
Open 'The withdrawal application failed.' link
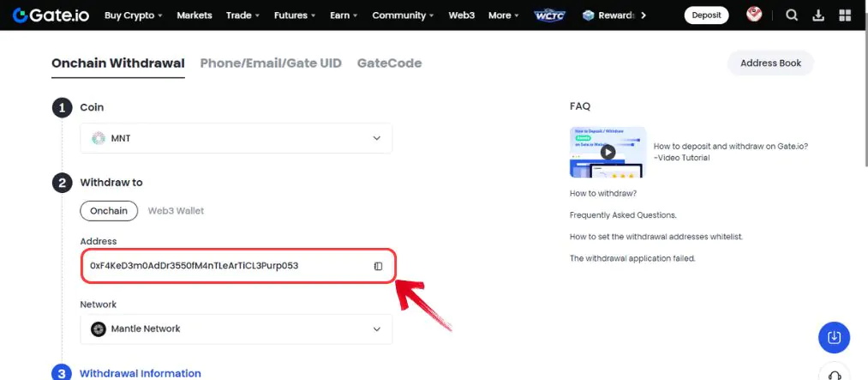click(632, 258)
